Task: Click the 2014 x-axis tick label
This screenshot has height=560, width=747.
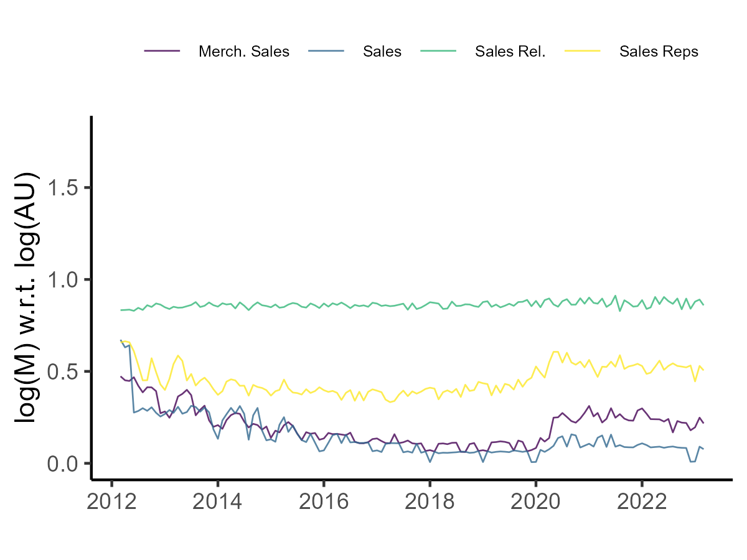Action: pyautogui.click(x=218, y=502)
